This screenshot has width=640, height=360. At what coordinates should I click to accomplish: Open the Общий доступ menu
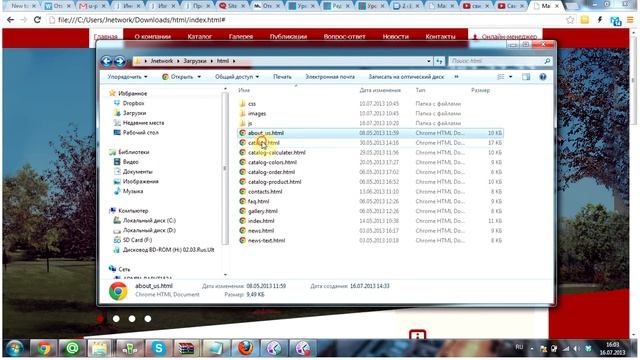click(x=237, y=77)
